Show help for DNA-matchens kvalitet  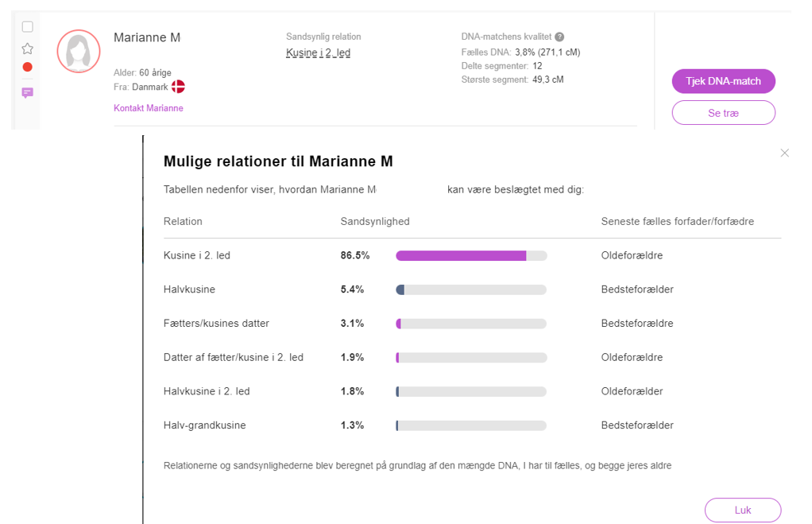click(x=559, y=37)
